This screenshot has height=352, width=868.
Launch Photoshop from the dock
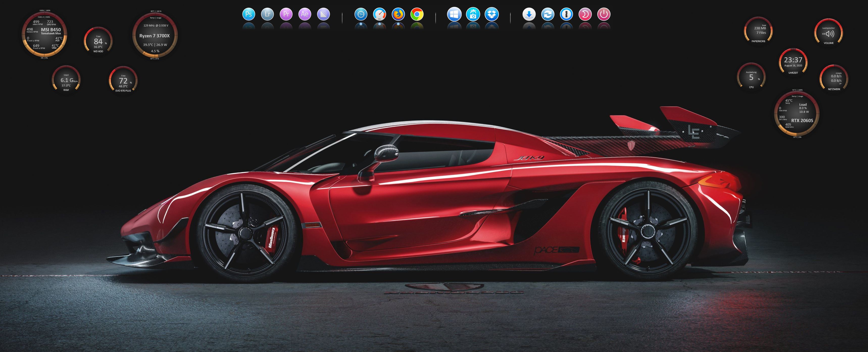click(249, 14)
